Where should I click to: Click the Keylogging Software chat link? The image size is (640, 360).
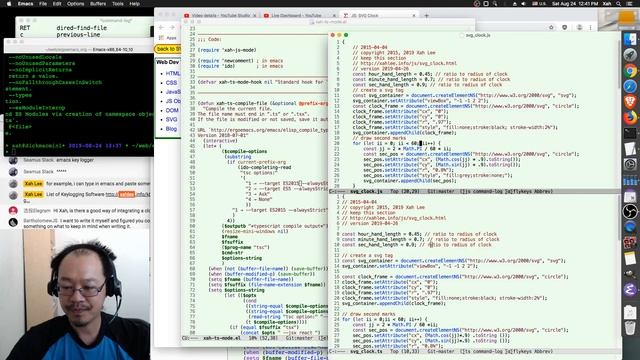tap(128, 194)
